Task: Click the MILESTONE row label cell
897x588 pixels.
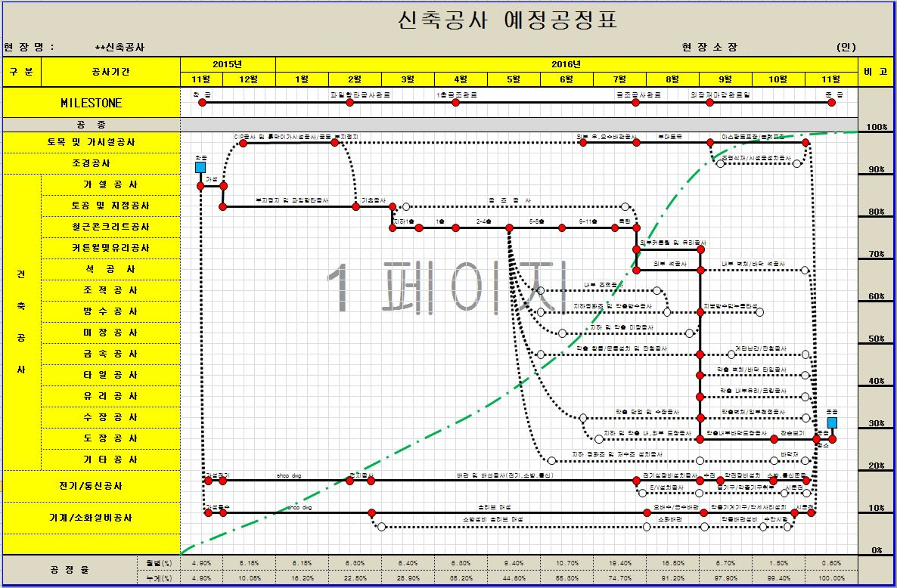Action: tap(91, 103)
